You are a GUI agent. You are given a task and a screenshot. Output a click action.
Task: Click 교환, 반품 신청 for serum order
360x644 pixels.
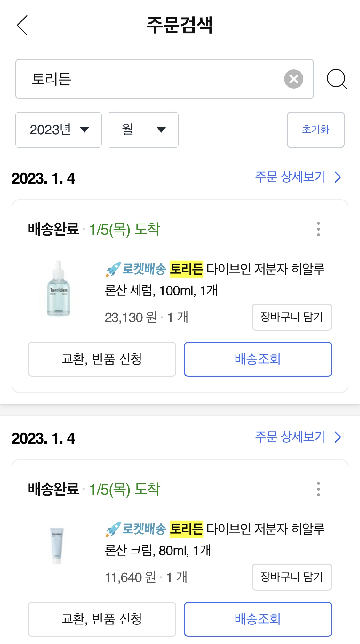click(102, 359)
